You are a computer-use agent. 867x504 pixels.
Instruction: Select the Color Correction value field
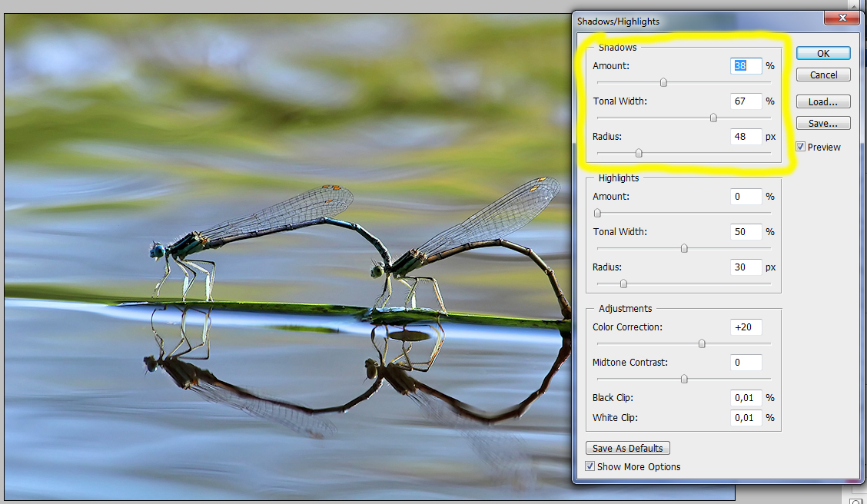pyautogui.click(x=745, y=327)
